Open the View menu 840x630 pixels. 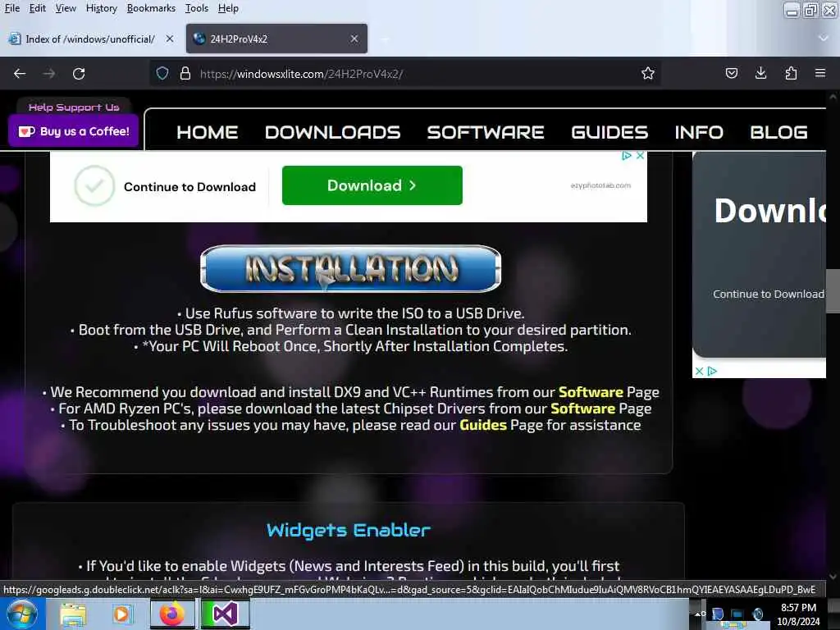pos(66,8)
